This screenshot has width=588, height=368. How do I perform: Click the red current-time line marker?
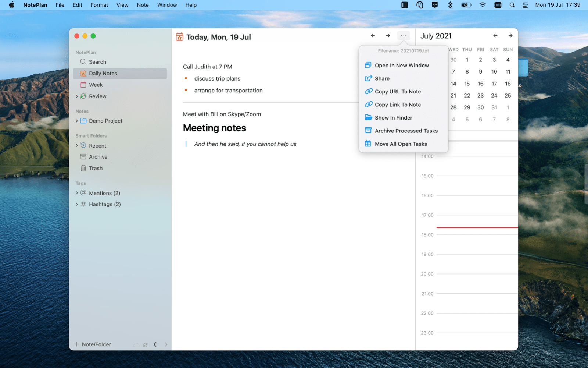coord(477,227)
